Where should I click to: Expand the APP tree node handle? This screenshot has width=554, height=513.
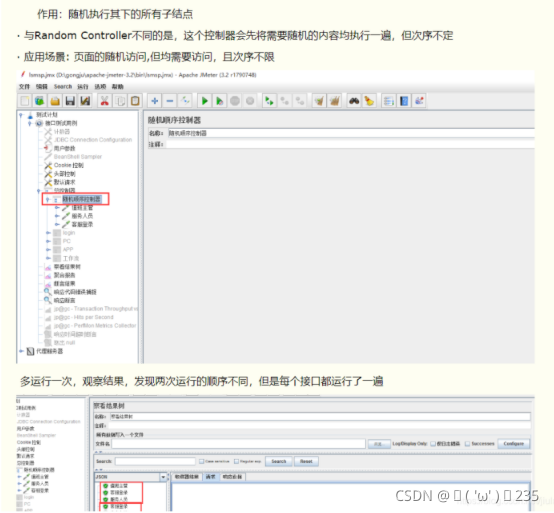[48, 250]
